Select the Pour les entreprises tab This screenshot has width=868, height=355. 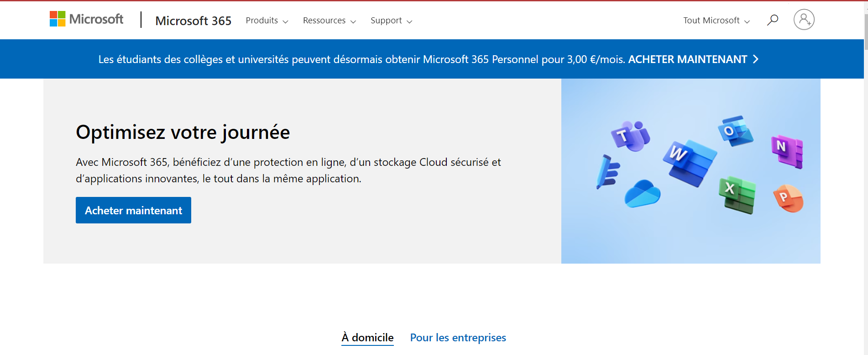pyautogui.click(x=457, y=337)
